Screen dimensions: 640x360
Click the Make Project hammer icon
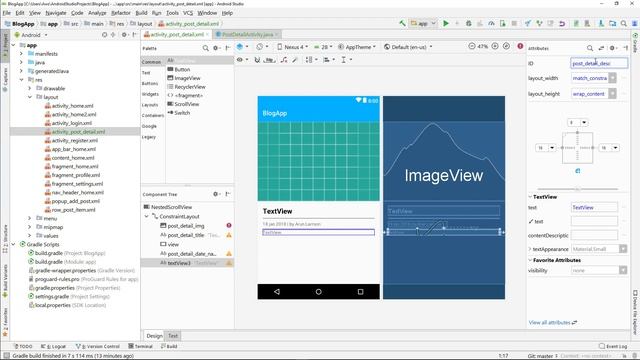402,24
